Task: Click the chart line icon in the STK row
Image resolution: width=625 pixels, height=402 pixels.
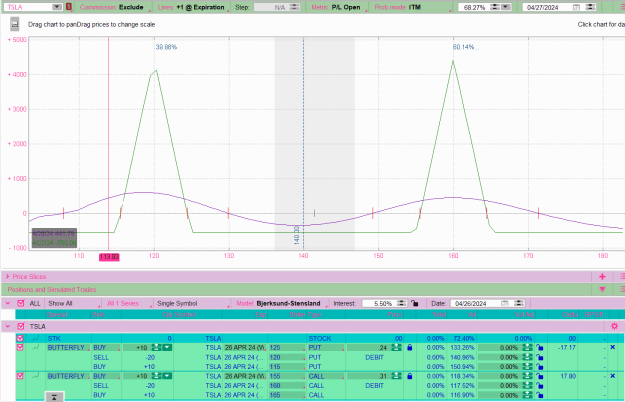Action: click(36, 338)
